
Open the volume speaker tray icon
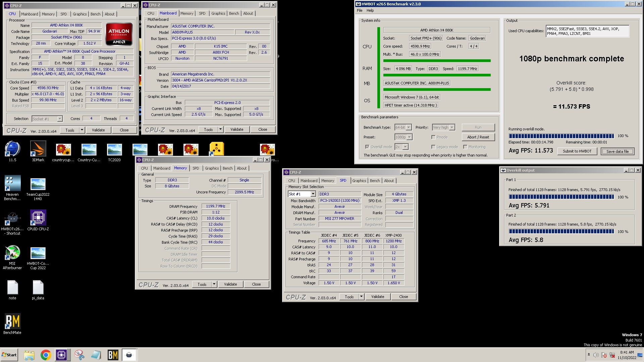pyautogui.click(x=596, y=355)
